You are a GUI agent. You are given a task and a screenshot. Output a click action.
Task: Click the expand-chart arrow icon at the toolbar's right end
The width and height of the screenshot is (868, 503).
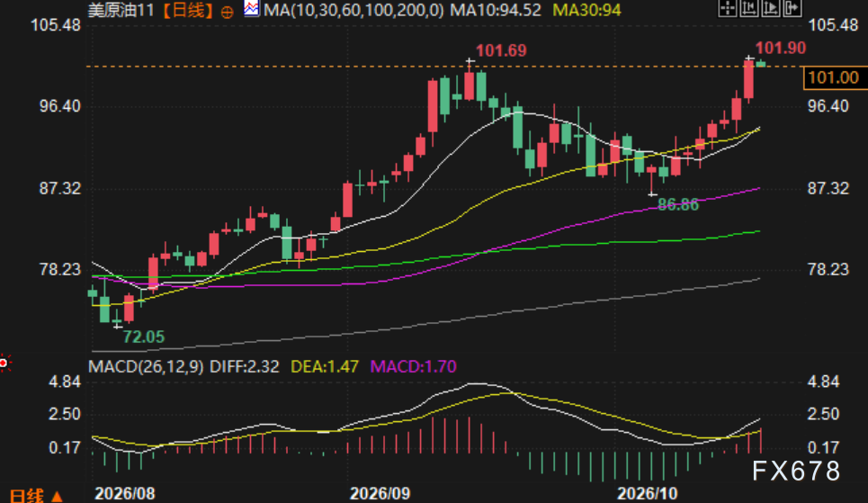[x=792, y=8]
